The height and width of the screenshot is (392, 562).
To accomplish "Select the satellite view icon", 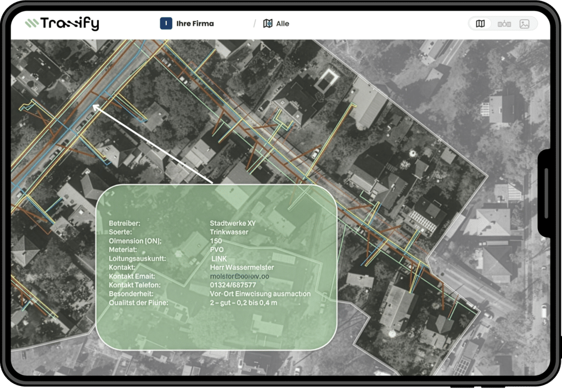I will tap(504, 24).
